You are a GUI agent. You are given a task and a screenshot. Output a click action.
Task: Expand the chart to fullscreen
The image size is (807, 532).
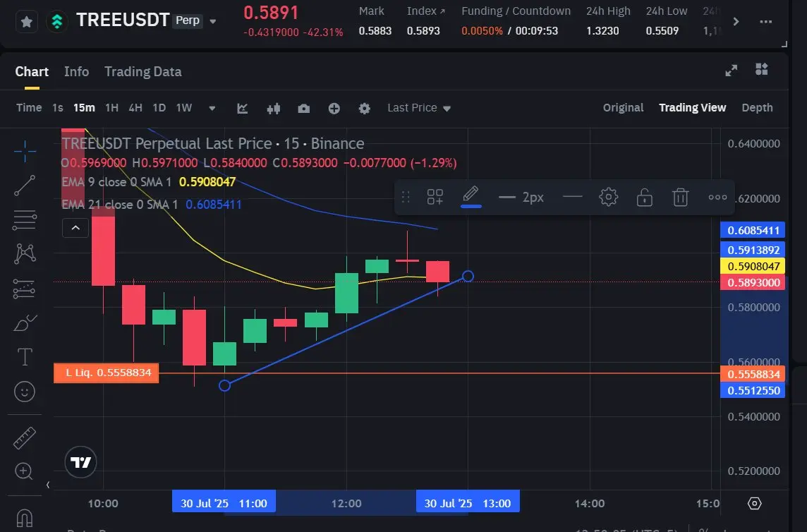(732, 71)
